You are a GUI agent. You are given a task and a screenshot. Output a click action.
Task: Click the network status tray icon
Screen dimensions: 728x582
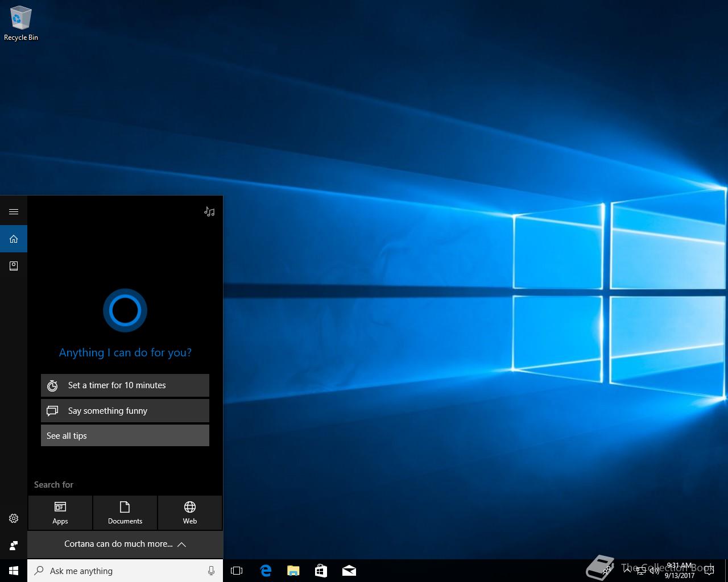641,571
